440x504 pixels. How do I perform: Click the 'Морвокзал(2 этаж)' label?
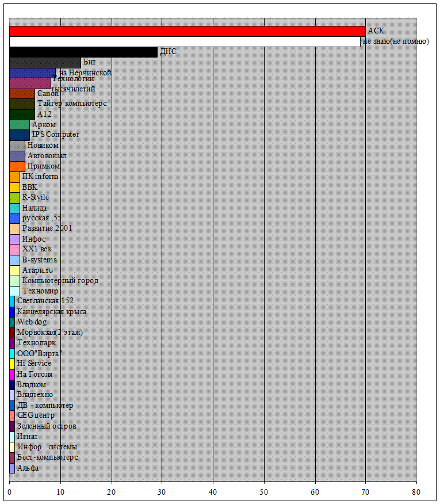50,333
